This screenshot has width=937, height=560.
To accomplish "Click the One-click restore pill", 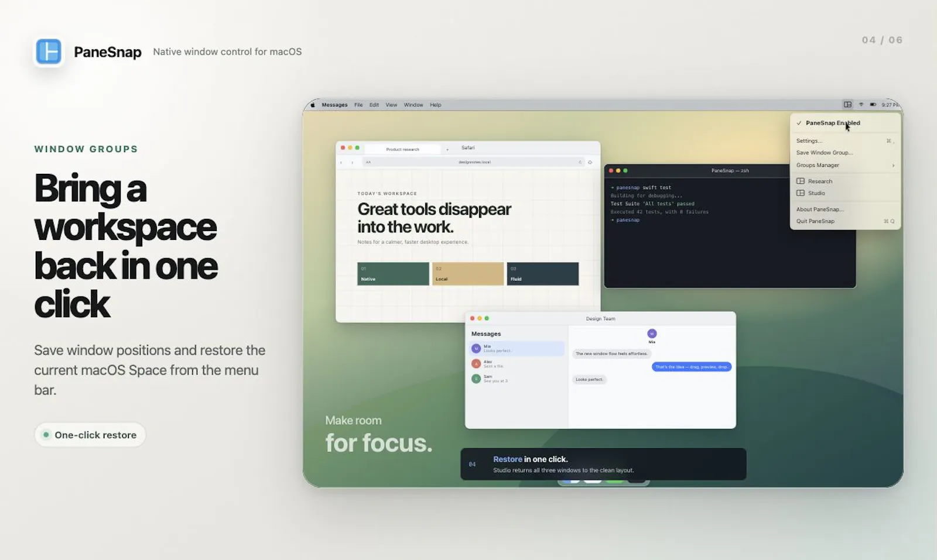I will pos(90,435).
